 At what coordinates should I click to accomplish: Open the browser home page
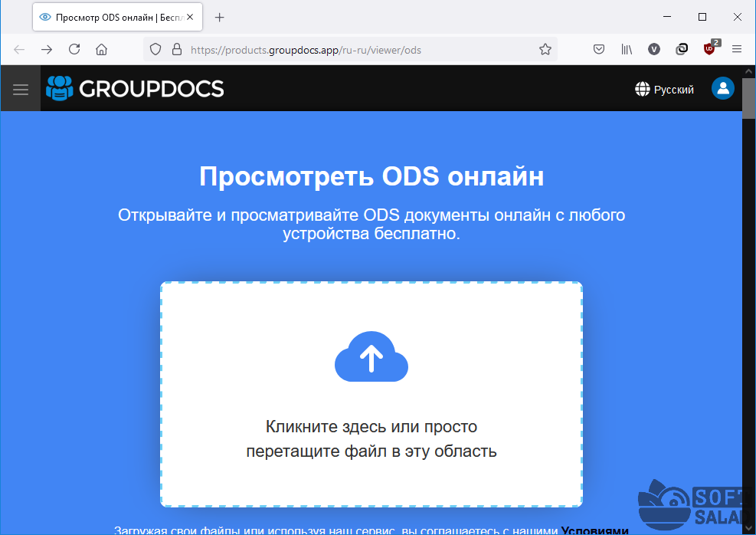point(101,49)
